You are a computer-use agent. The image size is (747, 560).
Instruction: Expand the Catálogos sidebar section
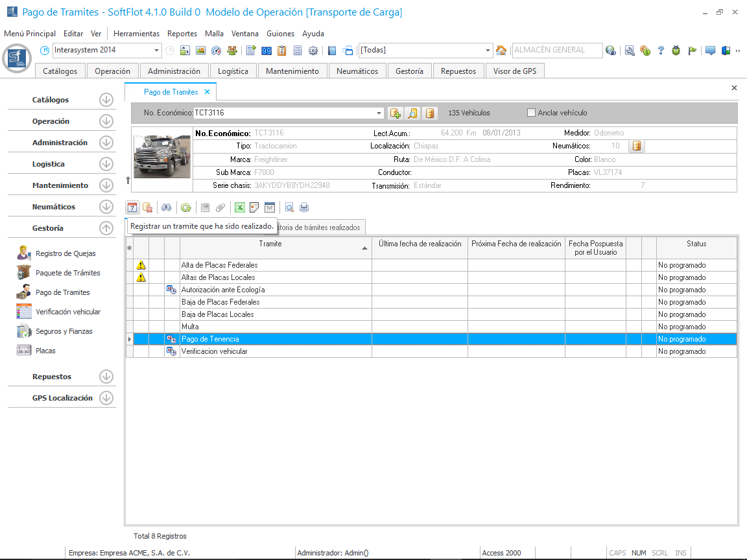pyautogui.click(x=106, y=100)
